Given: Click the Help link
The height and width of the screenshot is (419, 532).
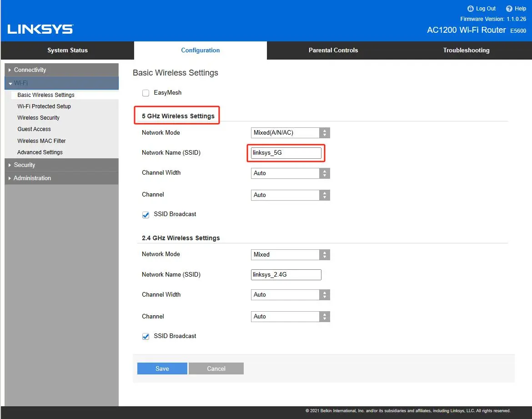Looking at the screenshot, I should click(520, 9).
